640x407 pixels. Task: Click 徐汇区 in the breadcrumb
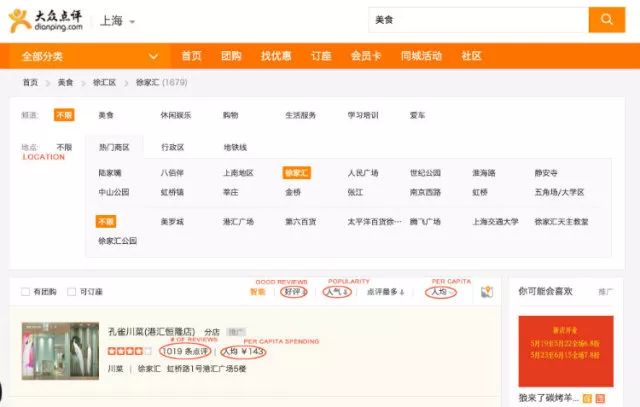point(104,82)
